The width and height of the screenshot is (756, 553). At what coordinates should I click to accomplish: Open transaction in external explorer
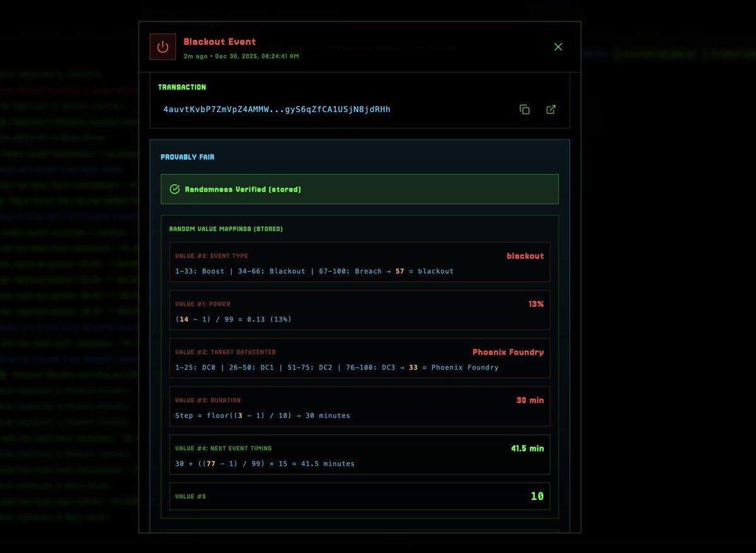pyautogui.click(x=551, y=110)
